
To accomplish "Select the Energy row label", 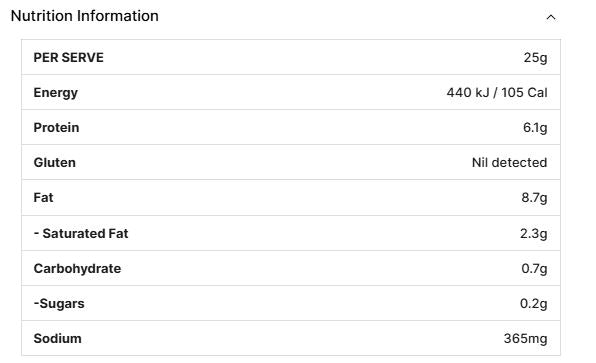I will point(55,93).
